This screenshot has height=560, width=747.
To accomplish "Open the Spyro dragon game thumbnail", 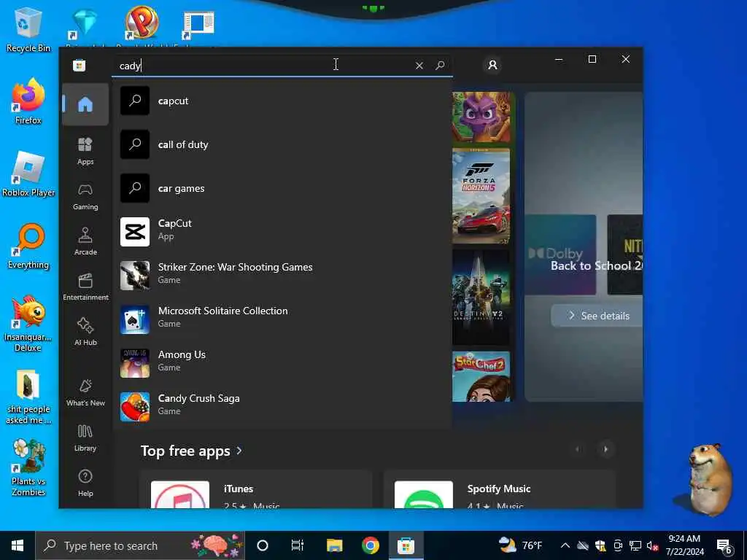I will coord(481,117).
